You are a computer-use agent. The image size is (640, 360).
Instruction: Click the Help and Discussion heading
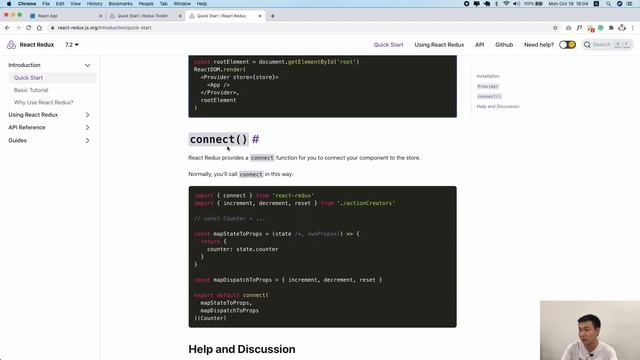tap(242, 349)
